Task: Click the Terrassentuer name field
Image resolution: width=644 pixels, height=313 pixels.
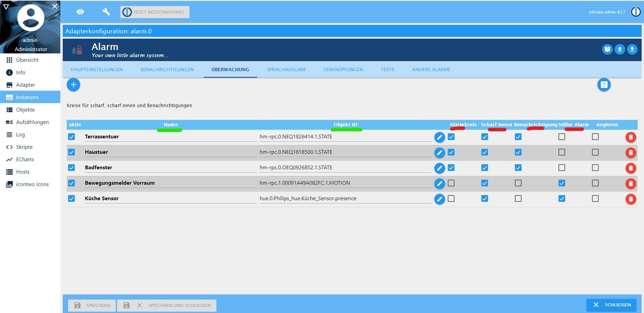Action: [x=171, y=137]
